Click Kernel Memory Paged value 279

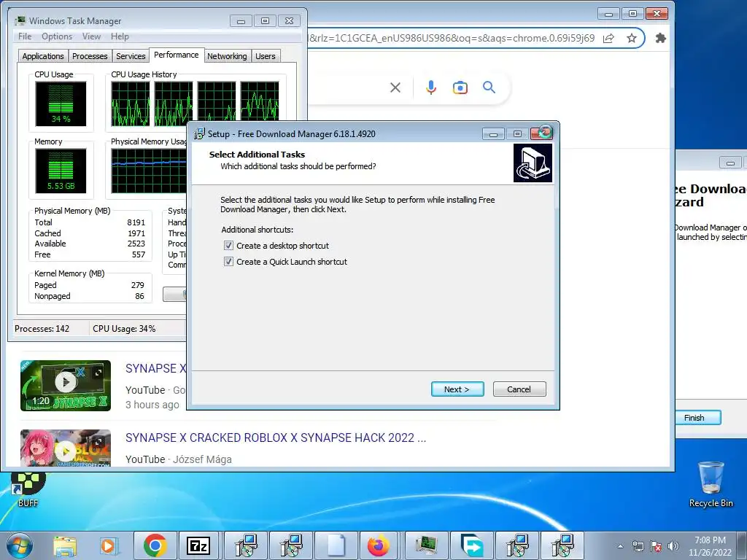point(138,285)
